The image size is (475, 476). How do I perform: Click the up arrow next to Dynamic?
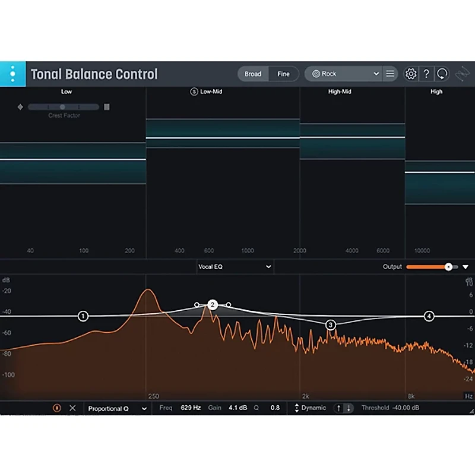(x=338, y=408)
